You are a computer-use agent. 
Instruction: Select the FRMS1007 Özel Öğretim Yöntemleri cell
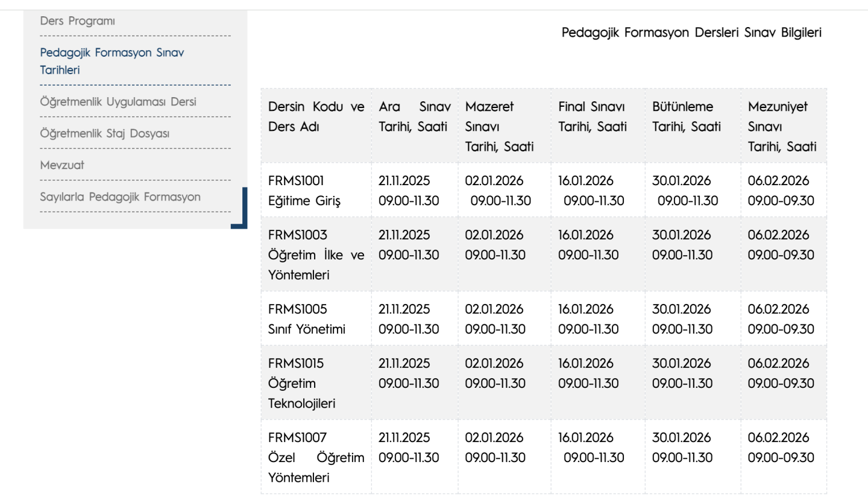click(316, 458)
